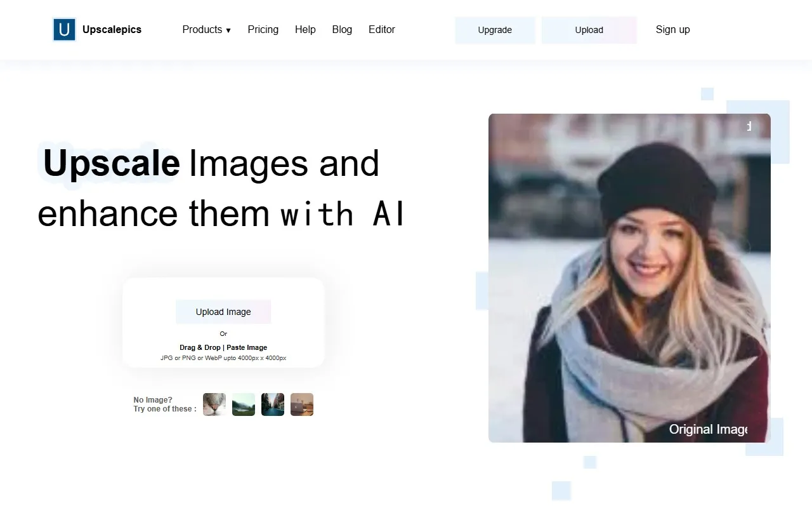Click the Drag & Drop | Paste Image text
This screenshot has height=508, width=812.
click(x=223, y=347)
